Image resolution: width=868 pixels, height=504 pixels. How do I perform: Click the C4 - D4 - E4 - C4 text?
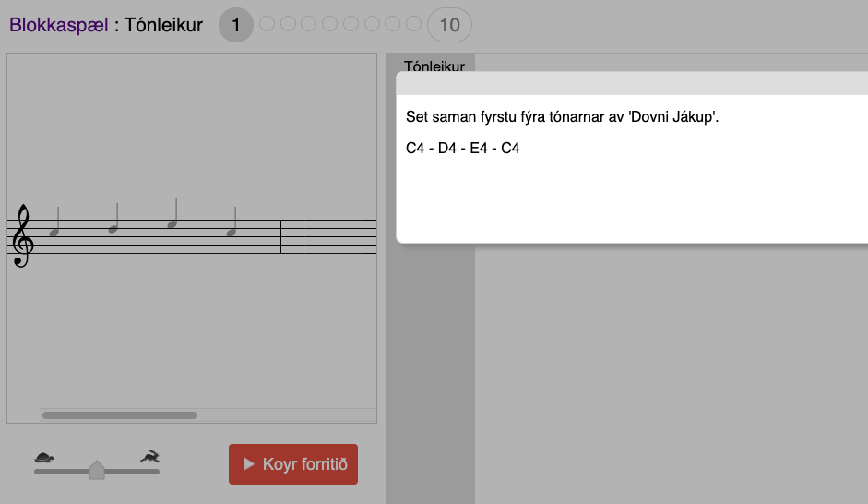(463, 148)
